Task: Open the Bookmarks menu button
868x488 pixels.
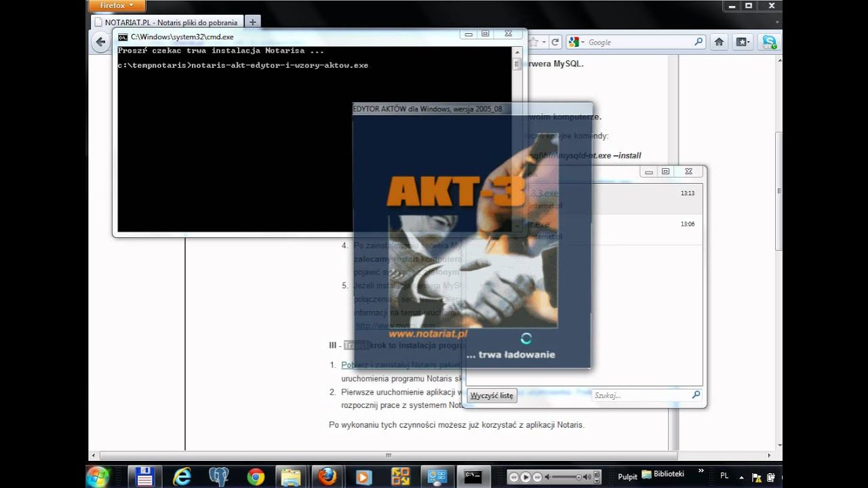Action: coord(743,42)
